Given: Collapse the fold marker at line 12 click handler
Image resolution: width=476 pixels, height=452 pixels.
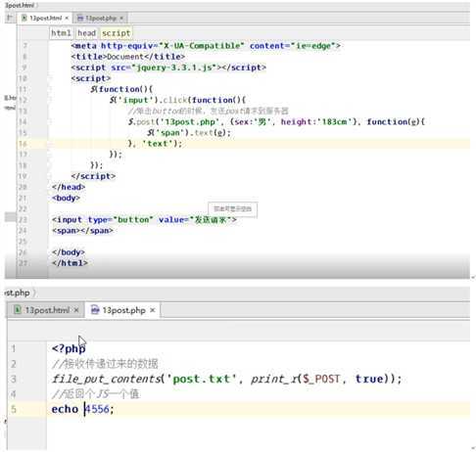Looking at the screenshot, I should [50, 100].
